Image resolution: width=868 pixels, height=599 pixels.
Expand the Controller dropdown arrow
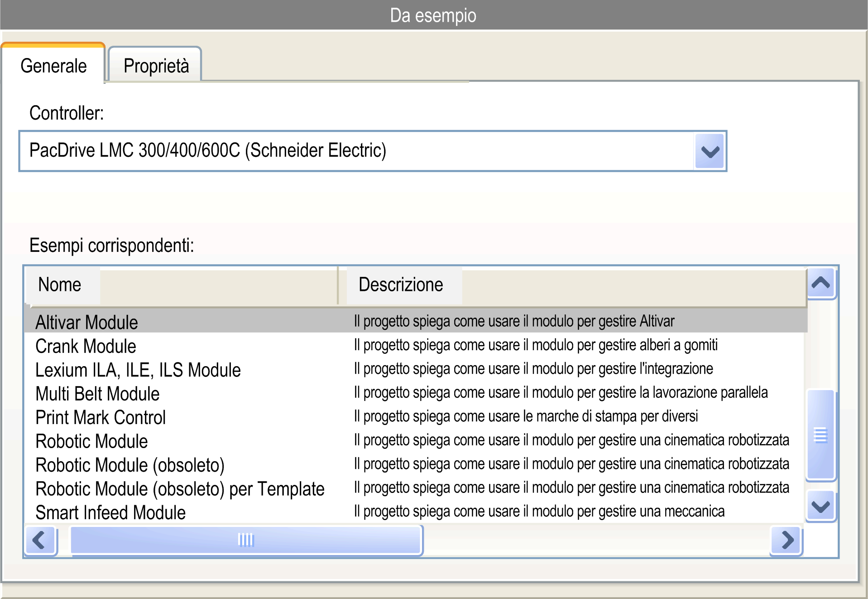tap(710, 151)
